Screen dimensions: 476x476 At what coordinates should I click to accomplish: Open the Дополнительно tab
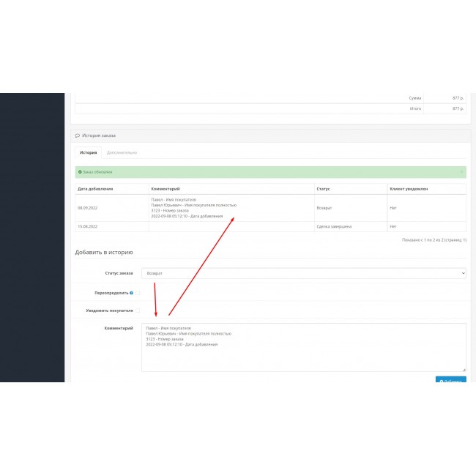[122, 152]
